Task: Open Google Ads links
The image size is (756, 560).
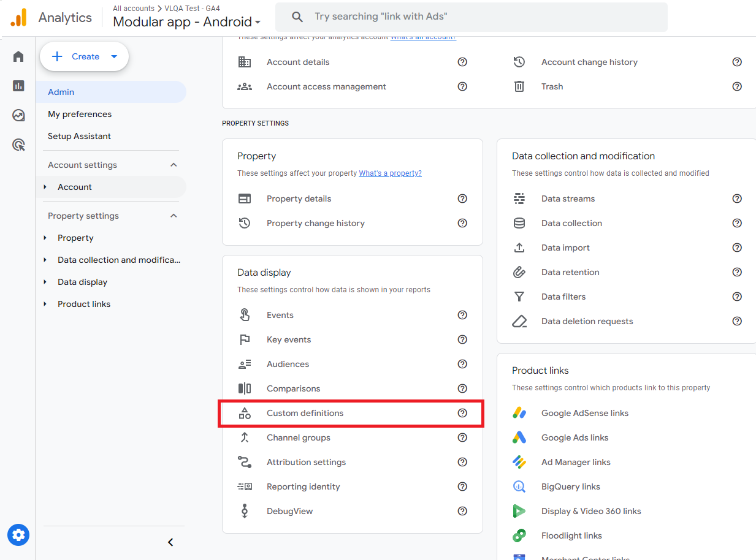Action: [575, 437]
